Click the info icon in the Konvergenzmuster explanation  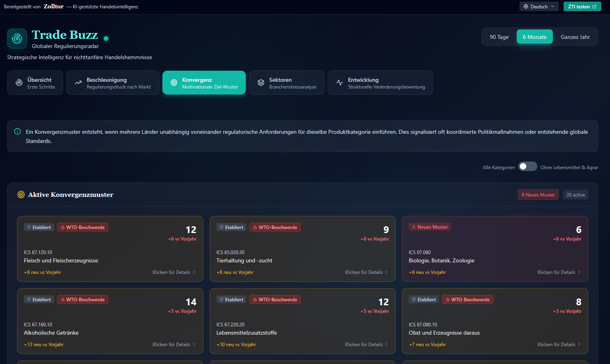(x=17, y=132)
